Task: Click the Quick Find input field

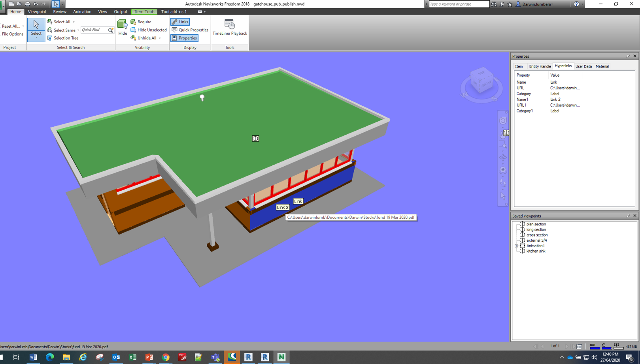Action: click(x=94, y=30)
